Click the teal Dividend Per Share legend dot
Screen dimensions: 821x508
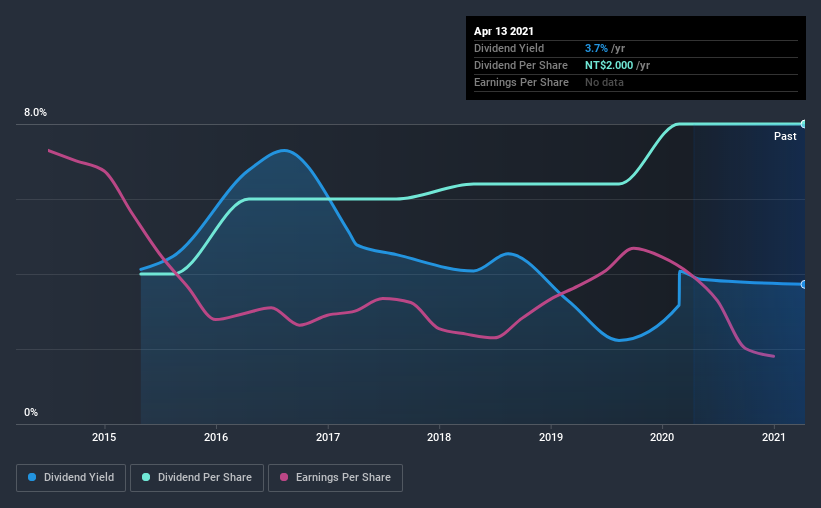point(146,477)
